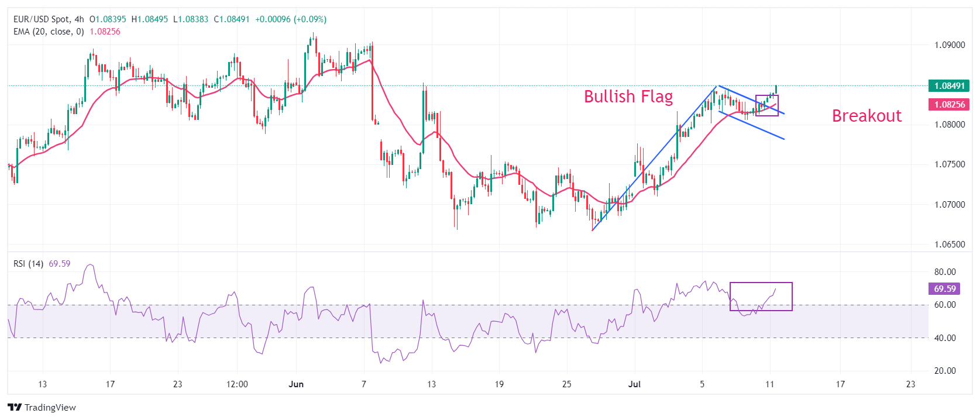Click the 4h timeframe label in the header

tap(80, 19)
